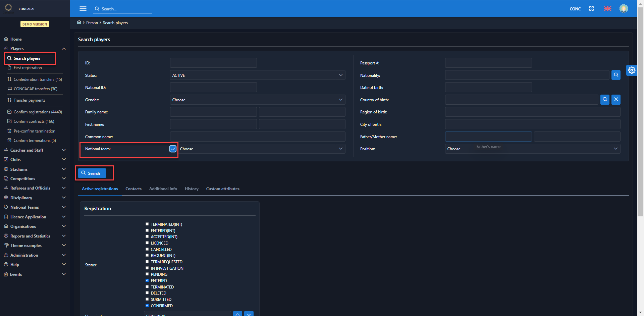644x316 pixels.
Task: Clear Country of birth with X icon
Action: pos(616,100)
